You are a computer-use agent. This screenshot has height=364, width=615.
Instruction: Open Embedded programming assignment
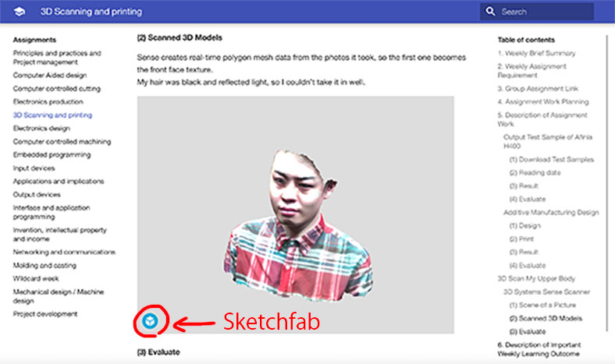click(52, 155)
